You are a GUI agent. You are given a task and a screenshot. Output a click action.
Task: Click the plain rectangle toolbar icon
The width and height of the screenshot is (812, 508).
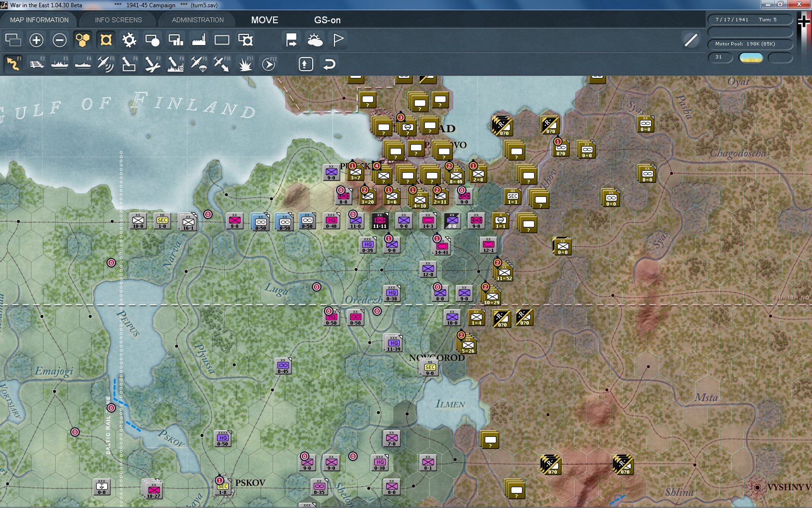[x=222, y=40]
